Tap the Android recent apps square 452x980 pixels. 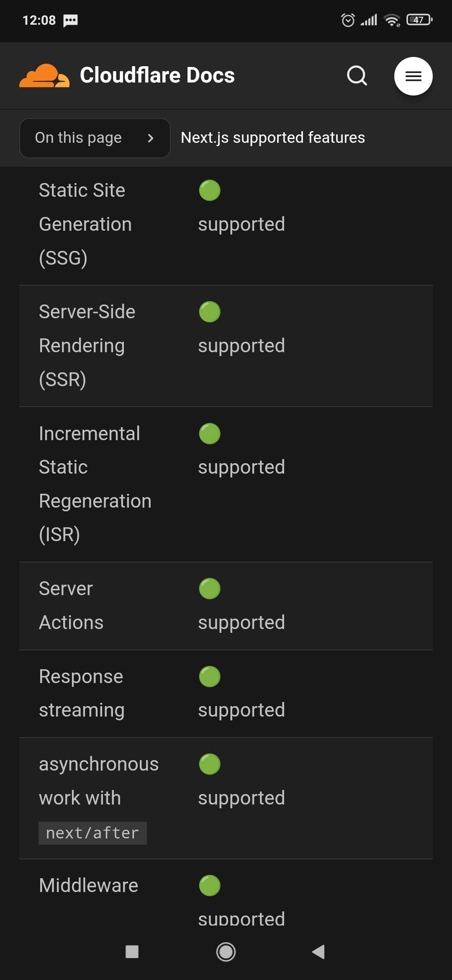[x=132, y=952]
